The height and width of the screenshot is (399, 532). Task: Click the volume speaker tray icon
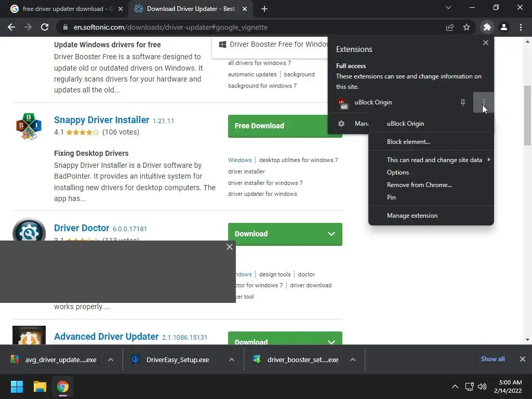482,387
